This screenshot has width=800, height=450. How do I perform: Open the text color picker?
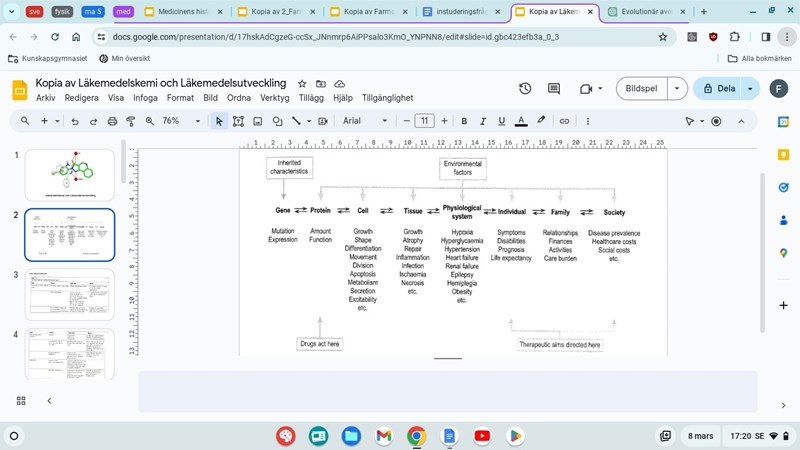pyautogui.click(x=521, y=121)
